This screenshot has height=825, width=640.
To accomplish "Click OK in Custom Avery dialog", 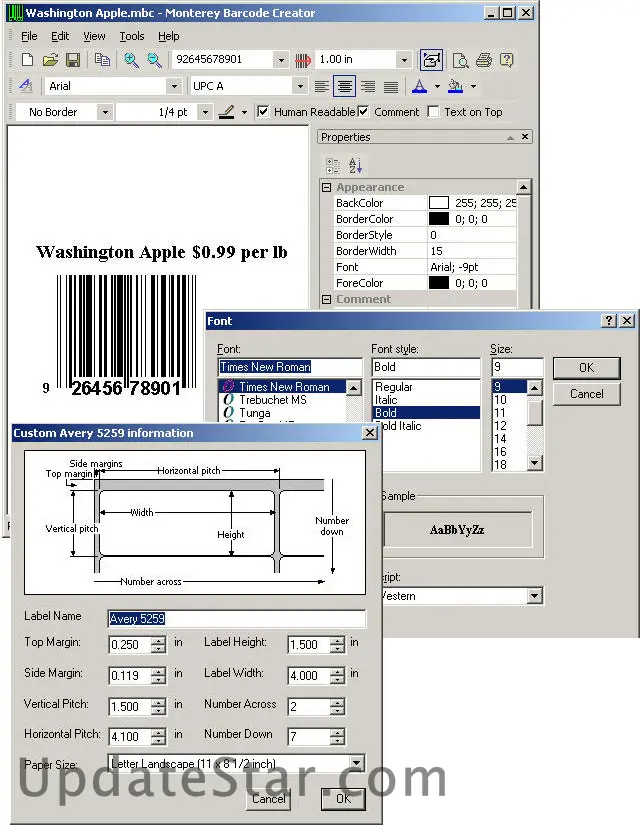I will click(x=343, y=799).
